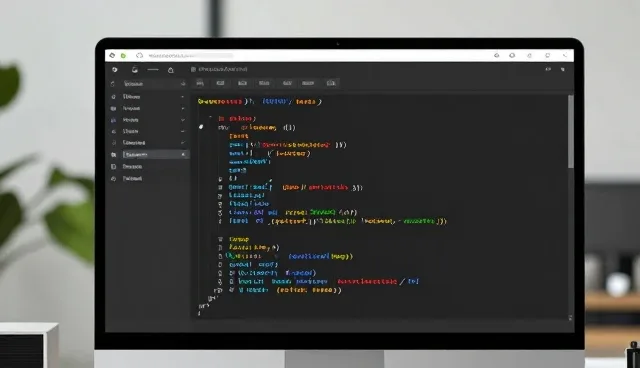Click the round icon at the app header's left end
This screenshot has height=368, width=640.
(115, 70)
